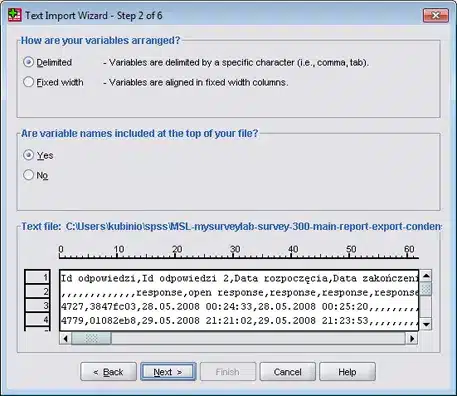Screen dimensions: 457x396
Task: Select row header 3 in preview
Action: (37, 305)
